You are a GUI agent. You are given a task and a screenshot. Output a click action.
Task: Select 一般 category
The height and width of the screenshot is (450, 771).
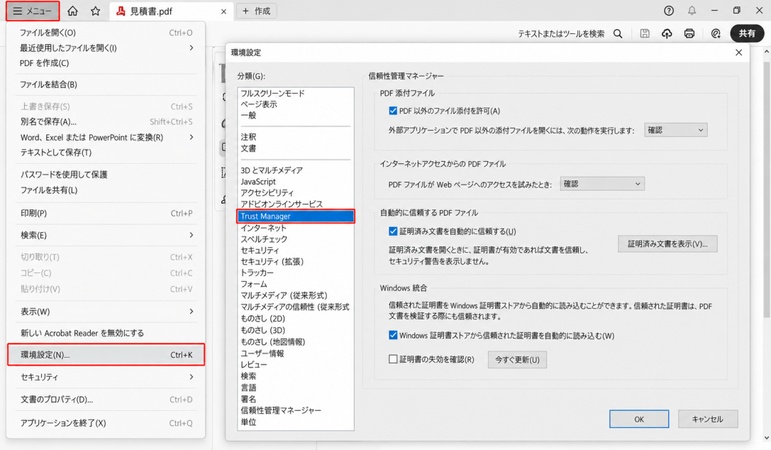[248, 115]
